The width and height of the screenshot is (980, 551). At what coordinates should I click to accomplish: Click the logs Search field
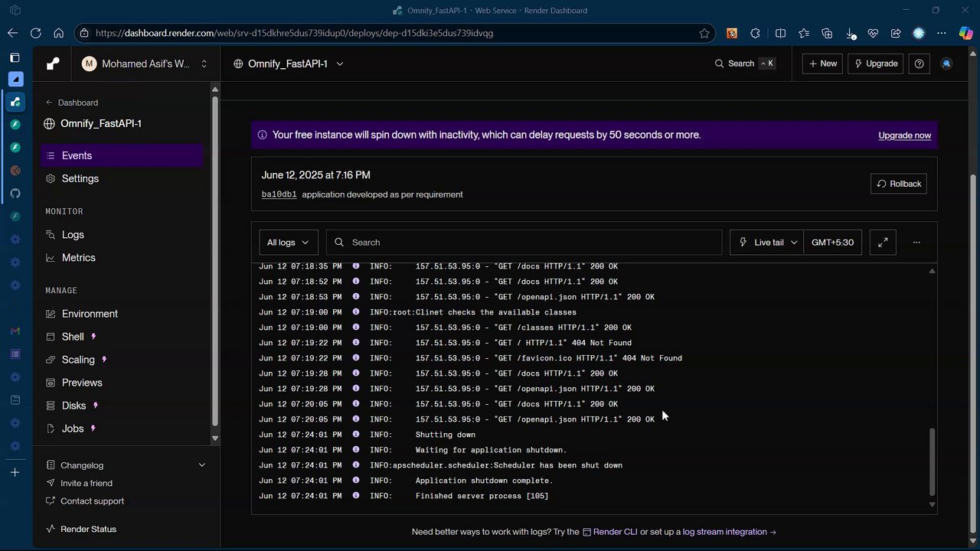click(524, 242)
